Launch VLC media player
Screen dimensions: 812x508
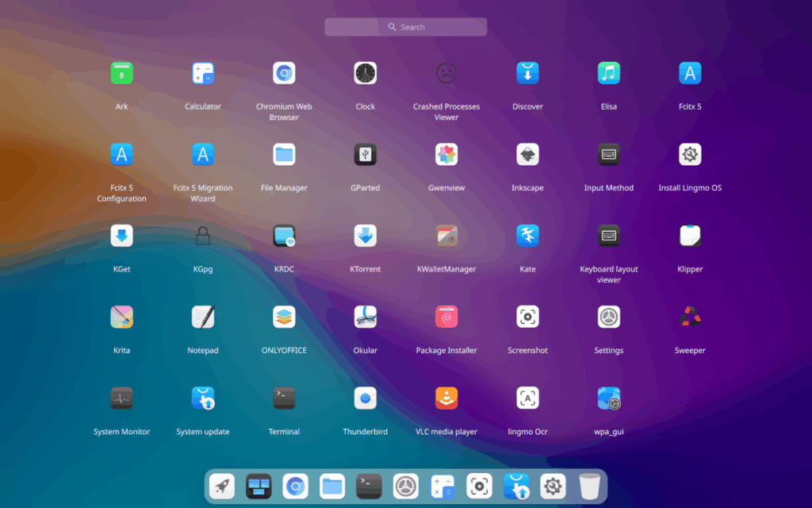446,398
